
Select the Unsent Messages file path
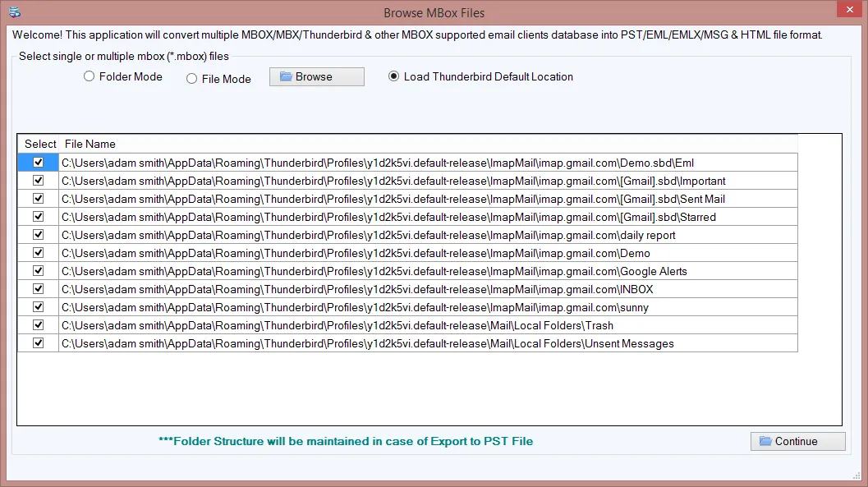428,343
